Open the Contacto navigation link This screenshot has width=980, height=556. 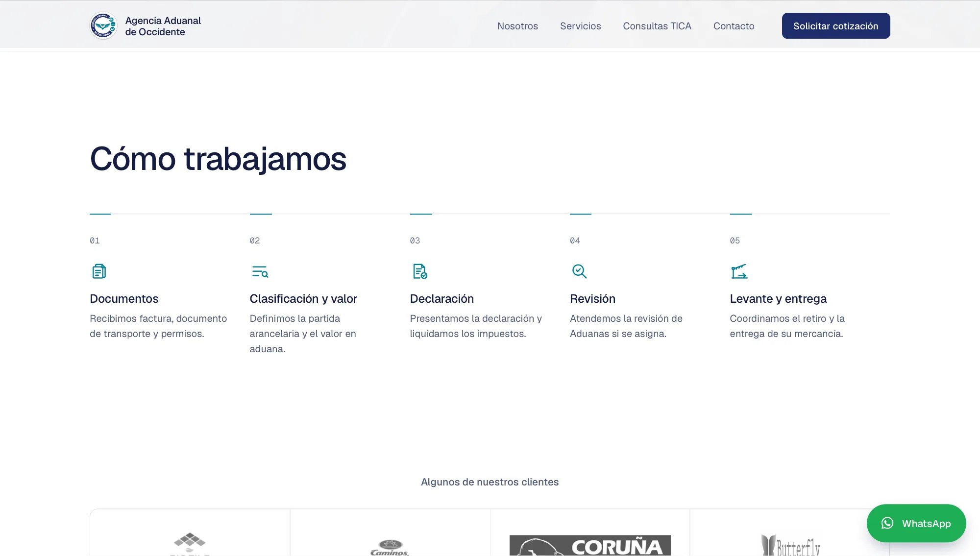click(x=734, y=26)
